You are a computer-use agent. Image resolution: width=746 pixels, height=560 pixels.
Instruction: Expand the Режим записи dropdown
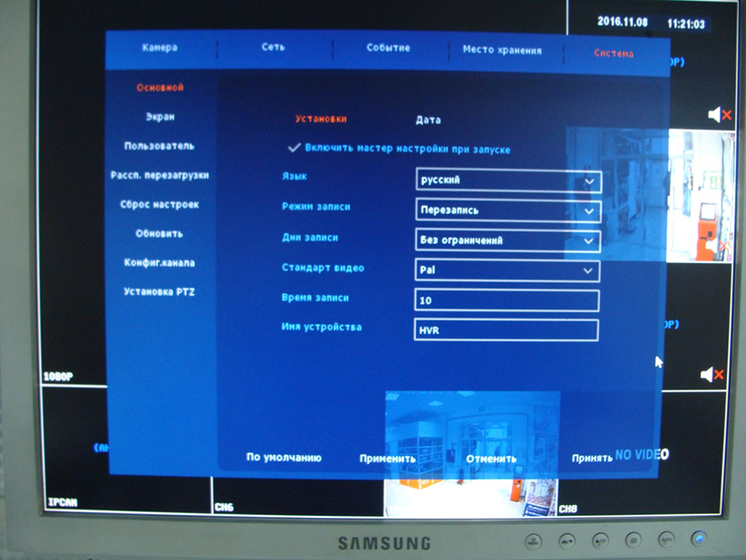coord(509,211)
